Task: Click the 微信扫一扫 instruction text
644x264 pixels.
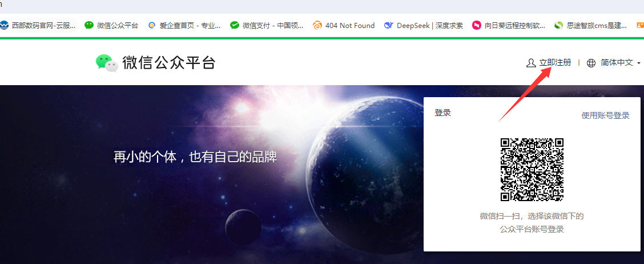Action: pos(532,217)
